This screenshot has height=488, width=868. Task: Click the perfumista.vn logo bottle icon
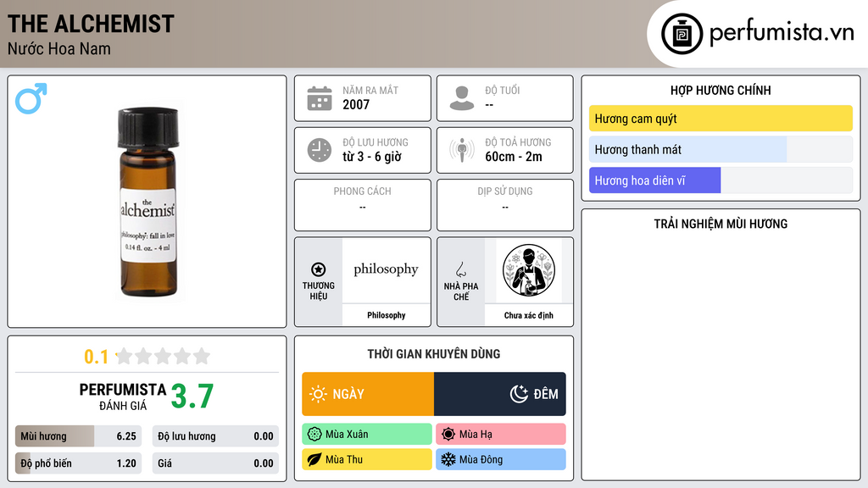(682, 34)
